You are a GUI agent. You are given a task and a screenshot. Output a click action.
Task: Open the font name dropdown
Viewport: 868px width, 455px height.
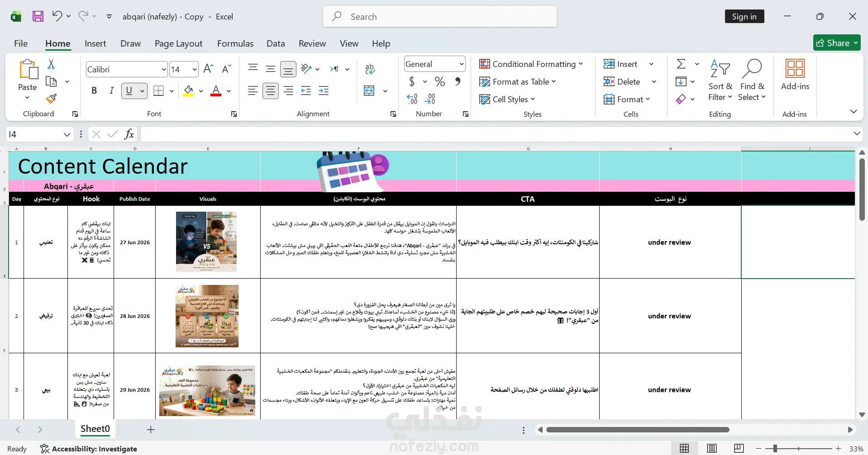(164, 69)
